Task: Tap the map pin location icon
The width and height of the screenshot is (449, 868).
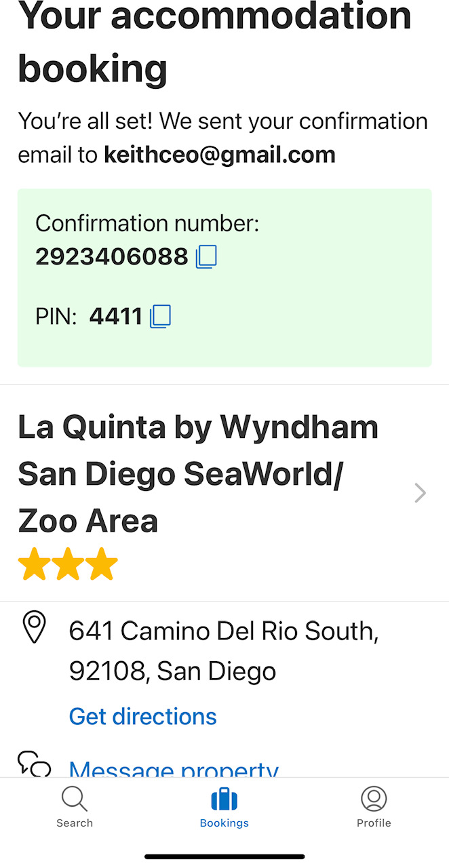Action: pos(35,627)
